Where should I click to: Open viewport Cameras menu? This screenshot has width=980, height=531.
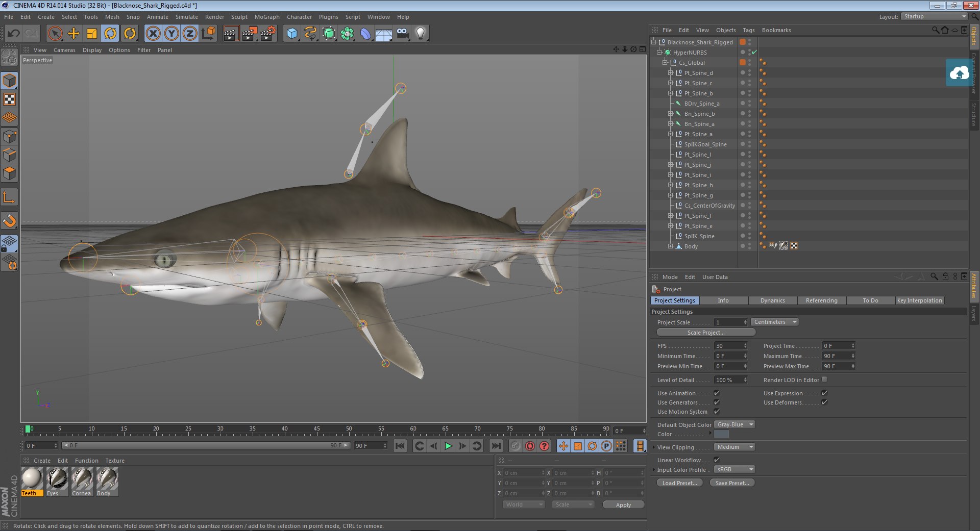pyautogui.click(x=64, y=50)
